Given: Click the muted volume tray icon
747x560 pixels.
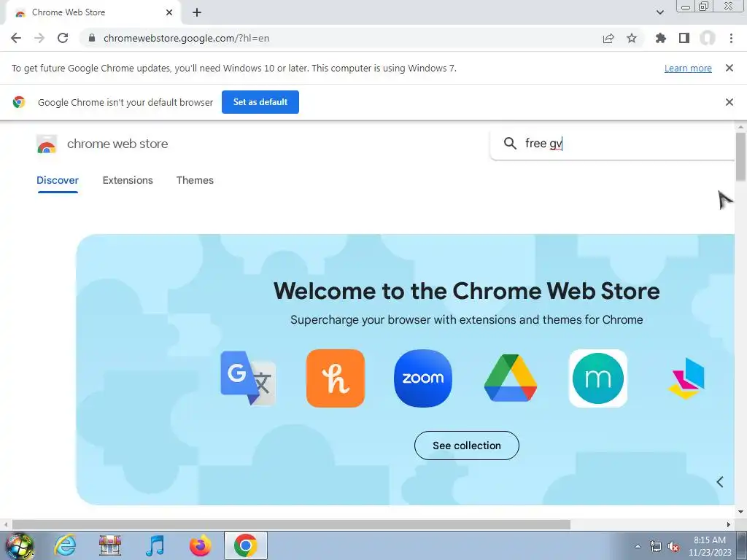Looking at the screenshot, I should click(x=673, y=547).
